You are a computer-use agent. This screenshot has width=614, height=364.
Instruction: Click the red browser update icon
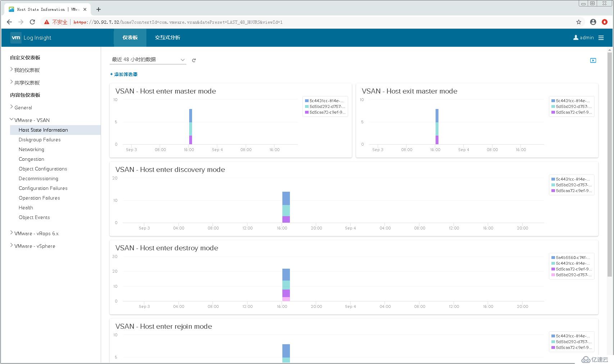click(x=605, y=22)
